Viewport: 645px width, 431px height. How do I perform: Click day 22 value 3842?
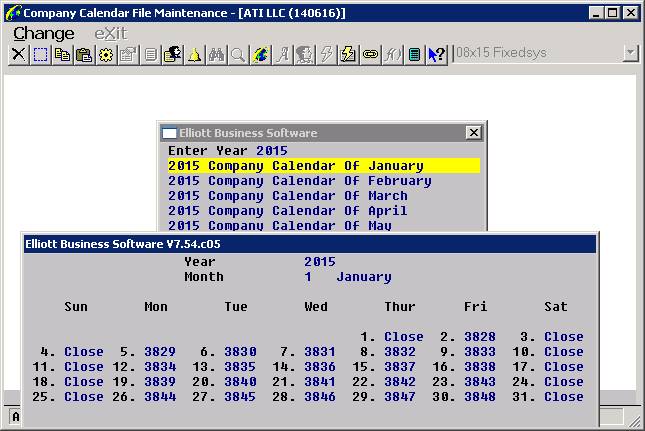coord(400,382)
